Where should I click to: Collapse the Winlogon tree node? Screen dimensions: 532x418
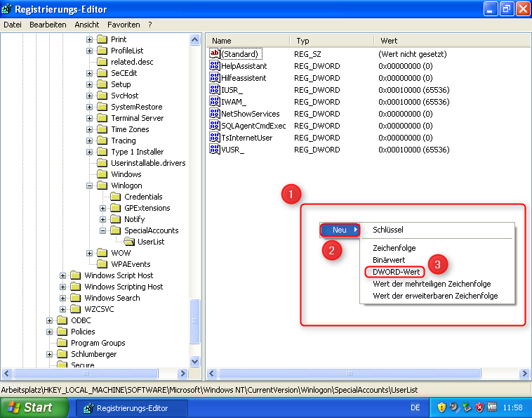coord(89,185)
